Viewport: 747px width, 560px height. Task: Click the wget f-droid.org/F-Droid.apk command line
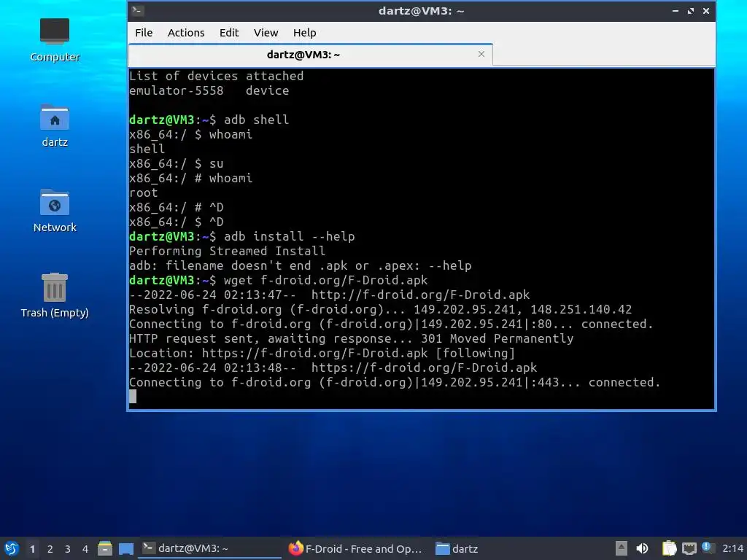coord(278,280)
